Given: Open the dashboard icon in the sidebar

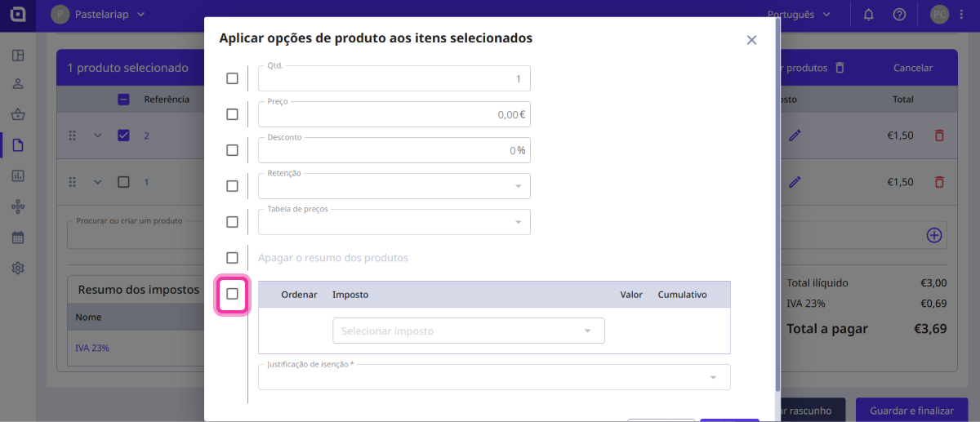Looking at the screenshot, I should pos(18,56).
